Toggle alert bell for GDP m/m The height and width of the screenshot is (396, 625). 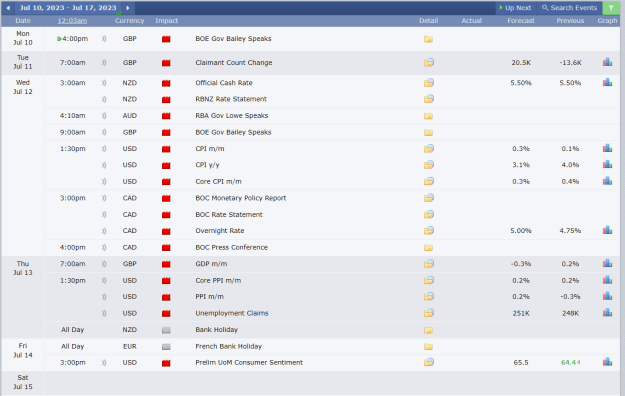coord(104,264)
